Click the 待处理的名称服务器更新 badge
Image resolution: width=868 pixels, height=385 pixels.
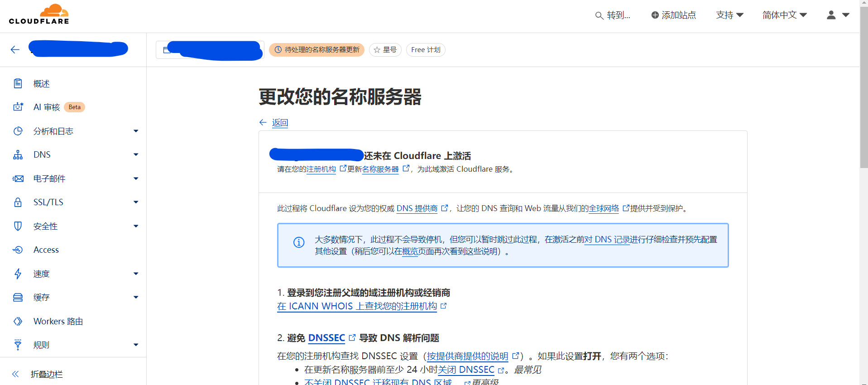[x=317, y=50]
